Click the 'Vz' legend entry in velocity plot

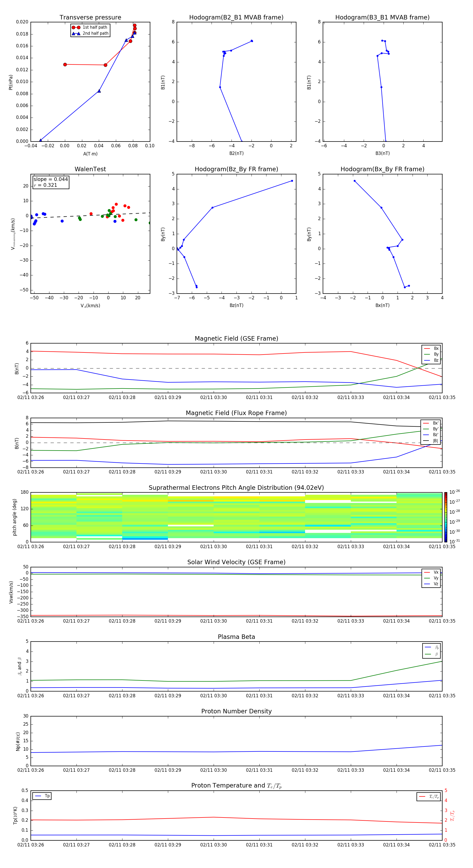431,584
